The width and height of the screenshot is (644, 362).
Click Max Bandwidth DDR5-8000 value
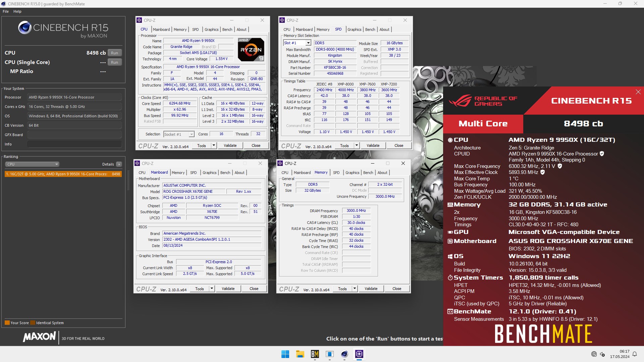[x=335, y=49]
